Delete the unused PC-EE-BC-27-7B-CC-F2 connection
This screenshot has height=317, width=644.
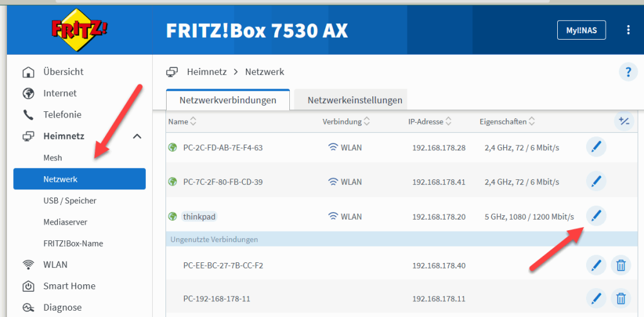pos(620,265)
